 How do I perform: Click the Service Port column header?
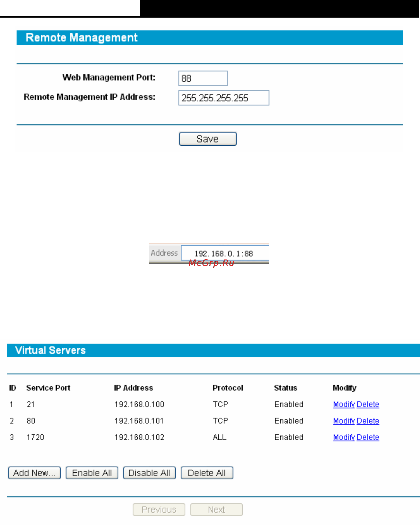48,388
